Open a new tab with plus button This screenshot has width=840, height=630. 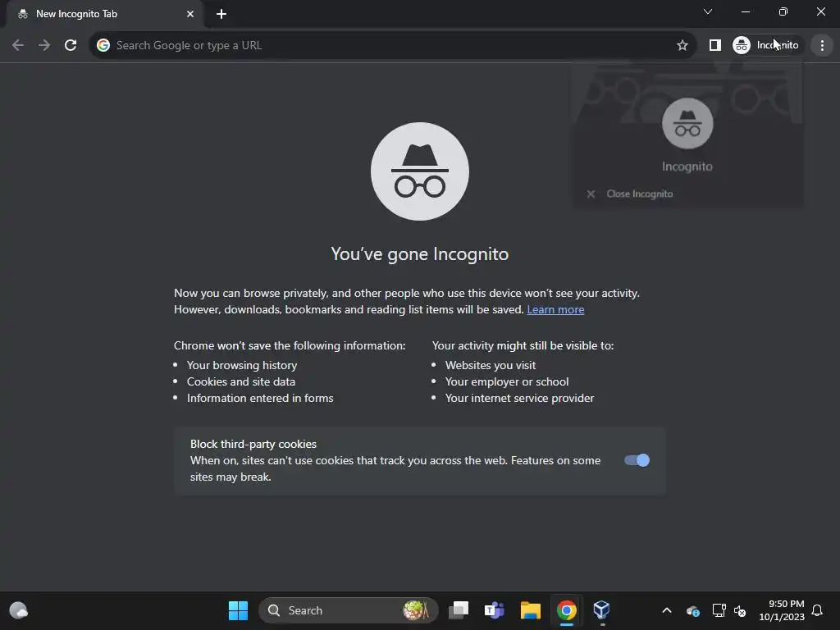(221, 14)
